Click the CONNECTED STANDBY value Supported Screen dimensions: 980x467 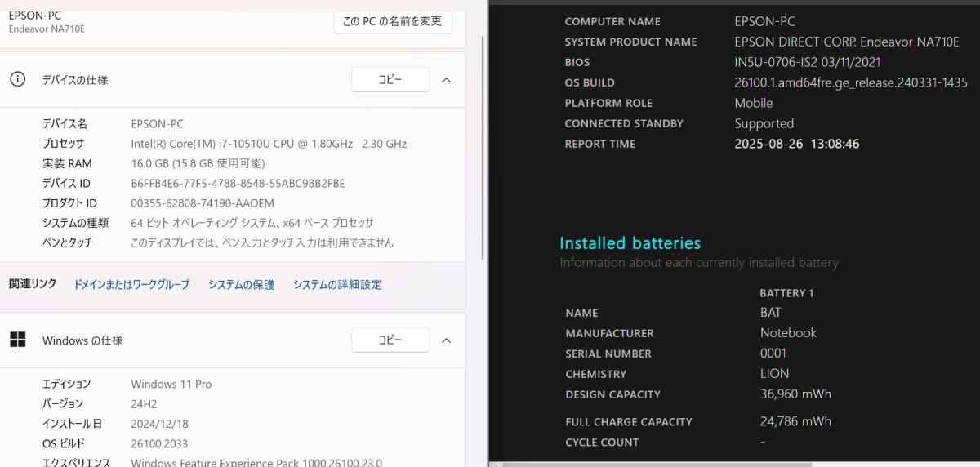coord(764,123)
